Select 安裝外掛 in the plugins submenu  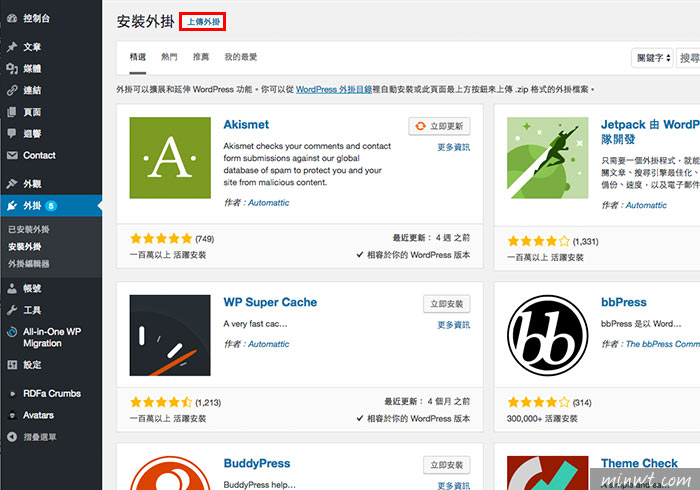(x=25, y=246)
